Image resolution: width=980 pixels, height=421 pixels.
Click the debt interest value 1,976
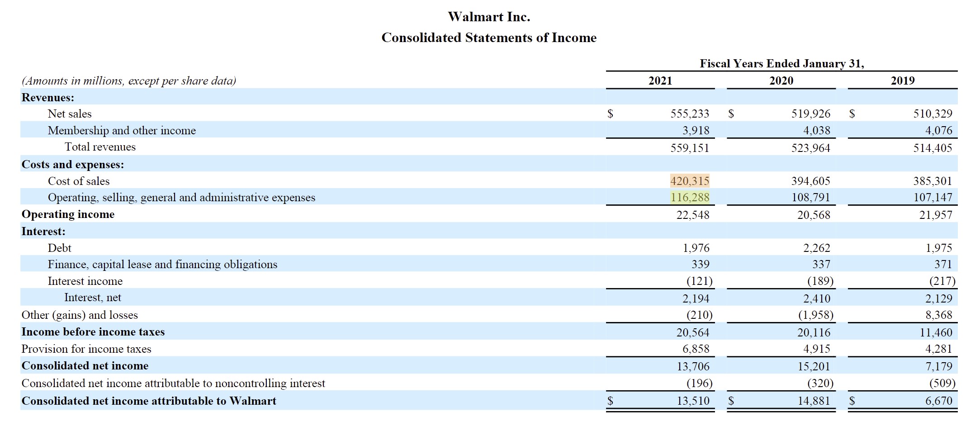[x=696, y=248]
